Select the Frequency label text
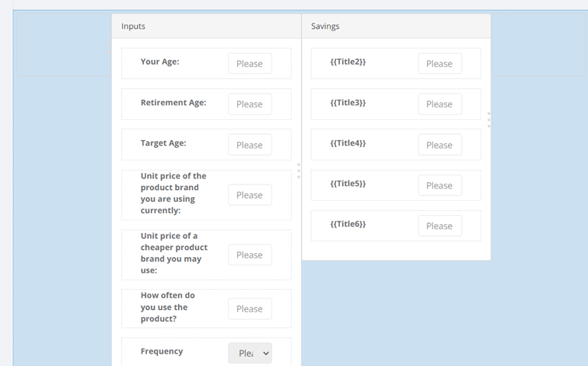 coord(162,351)
